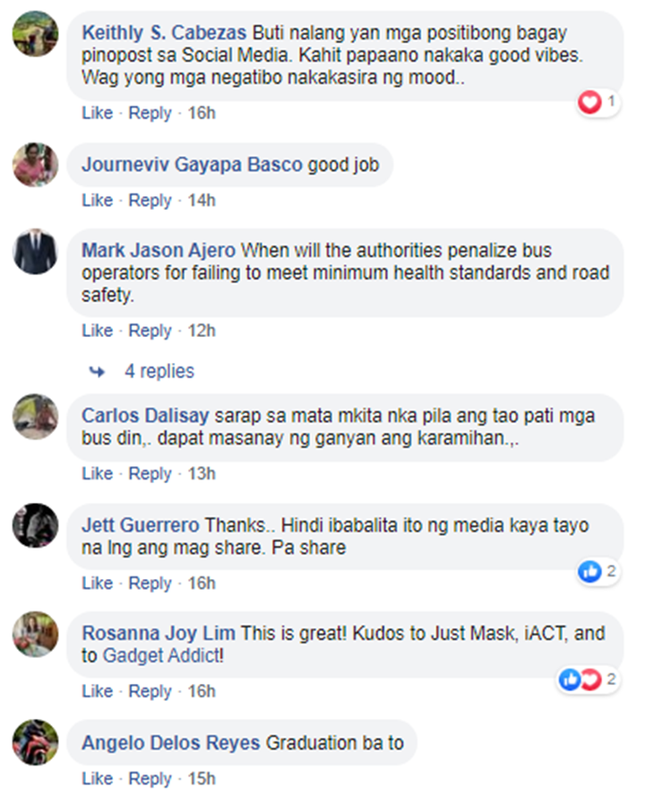Reply to Angelo Delos Reyes comment
This screenshot has width=672, height=796.
coord(150,778)
